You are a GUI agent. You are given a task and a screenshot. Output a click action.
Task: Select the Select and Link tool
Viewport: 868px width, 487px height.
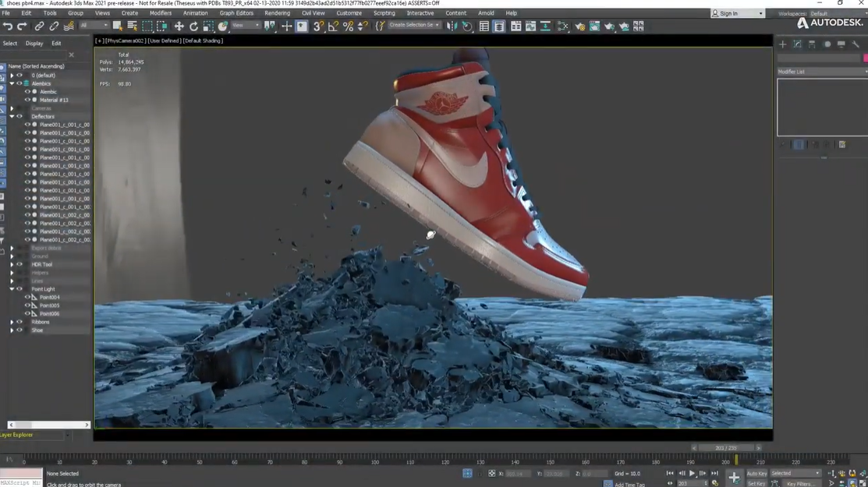pyautogui.click(x=39, y=26)
